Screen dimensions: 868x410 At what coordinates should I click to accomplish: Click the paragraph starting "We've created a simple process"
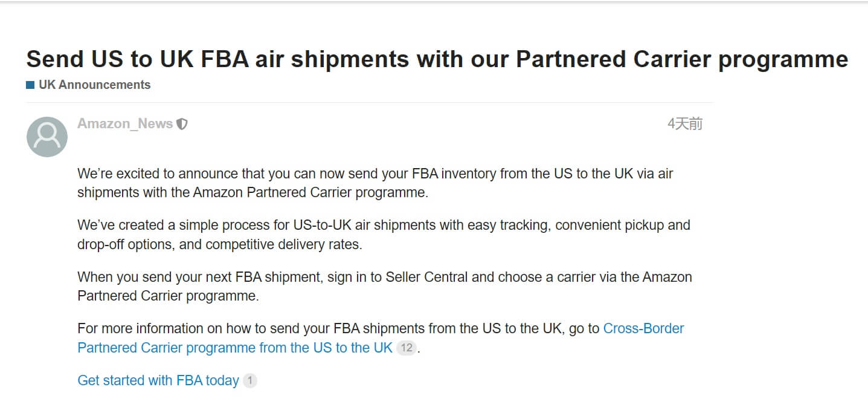click(384, 235)
